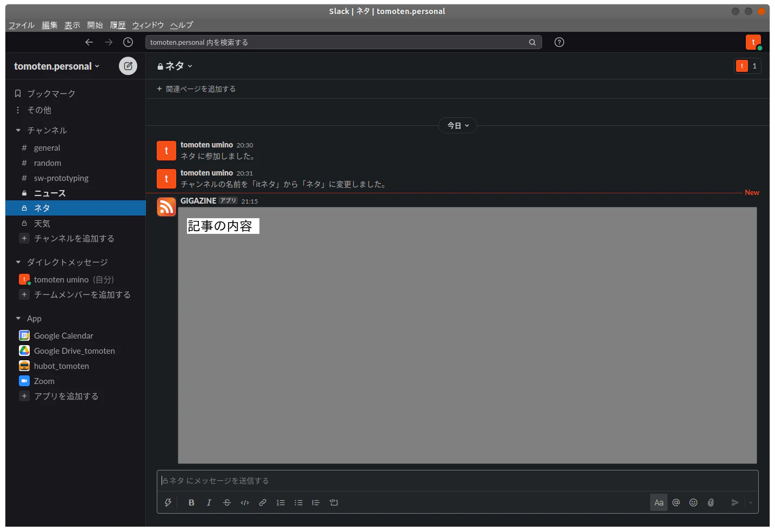775x532 pixels.
Task: Open the ヘルプ menu
Action: point(182,25)
